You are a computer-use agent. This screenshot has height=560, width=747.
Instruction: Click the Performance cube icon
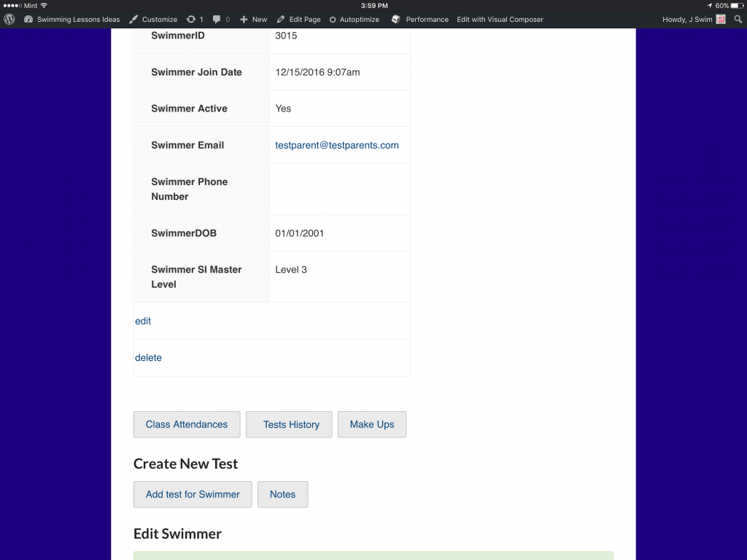395,20
